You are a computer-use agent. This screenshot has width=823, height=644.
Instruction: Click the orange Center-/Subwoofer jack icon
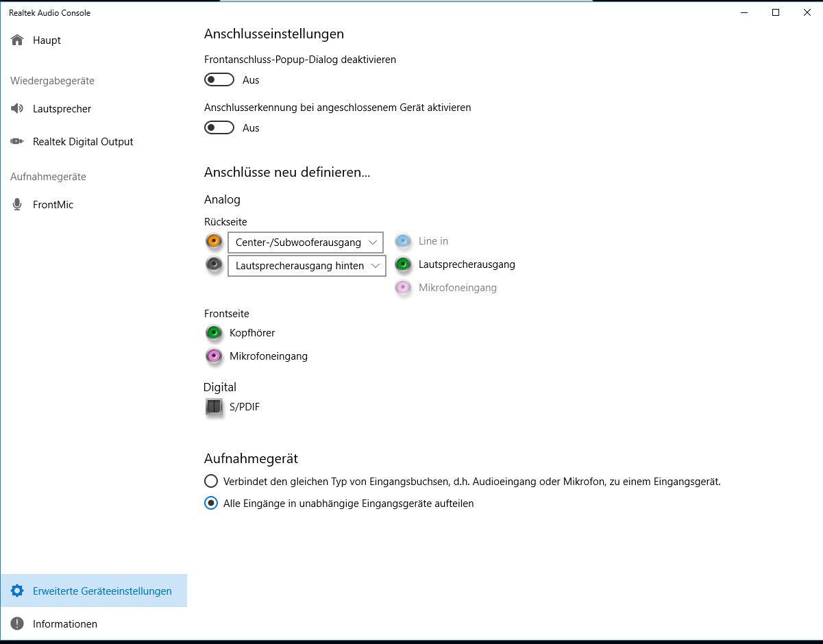point(214,242)
